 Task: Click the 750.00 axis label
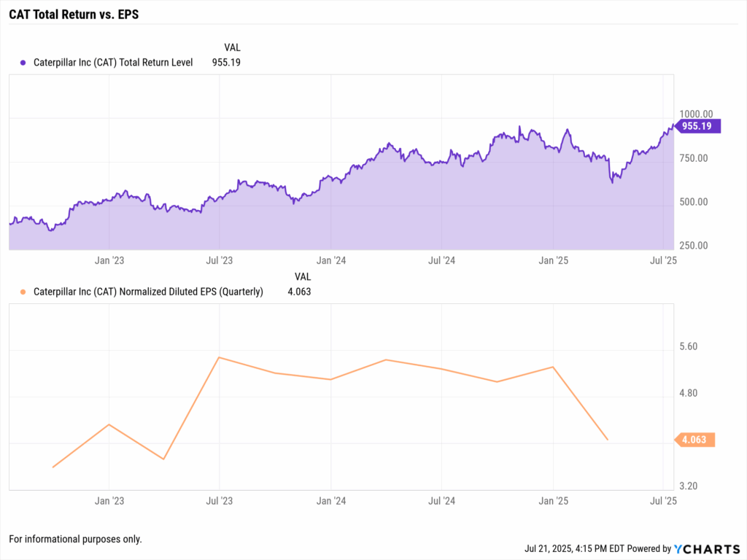tap(694, 158)
